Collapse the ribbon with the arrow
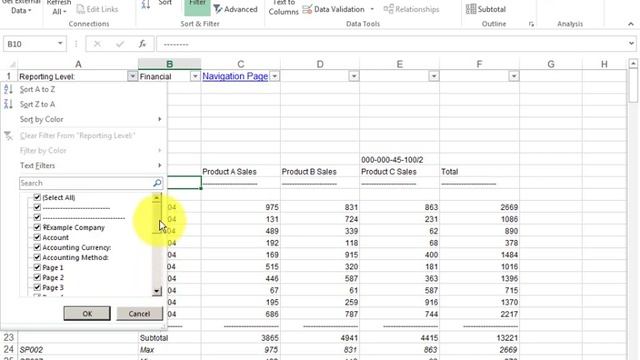640x360 pixels. 631,24
